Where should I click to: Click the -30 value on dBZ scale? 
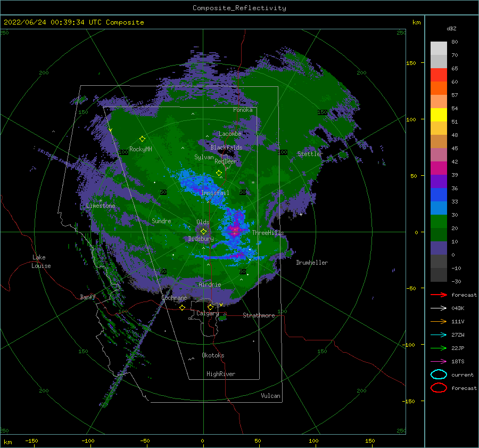[456, 281]
